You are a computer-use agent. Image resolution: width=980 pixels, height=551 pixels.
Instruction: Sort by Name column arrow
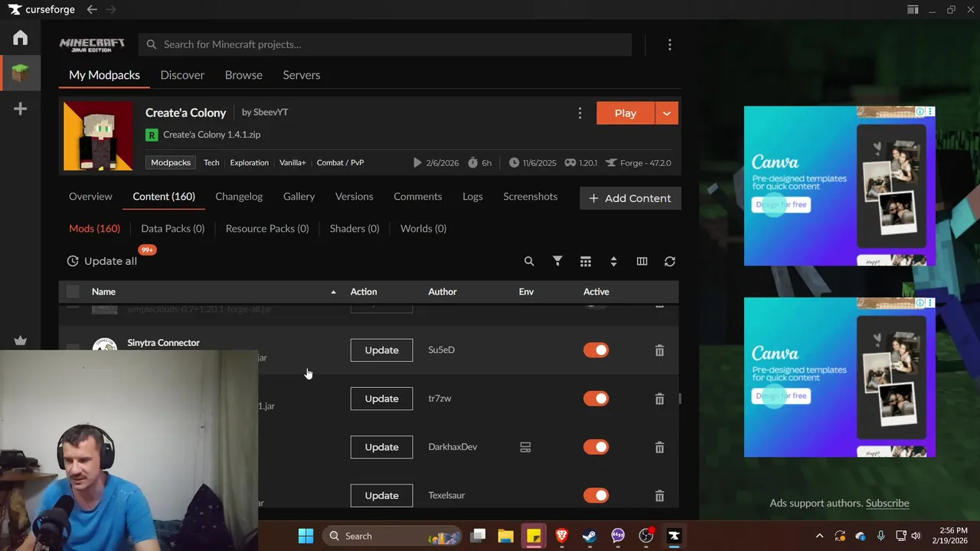(333, 292)
